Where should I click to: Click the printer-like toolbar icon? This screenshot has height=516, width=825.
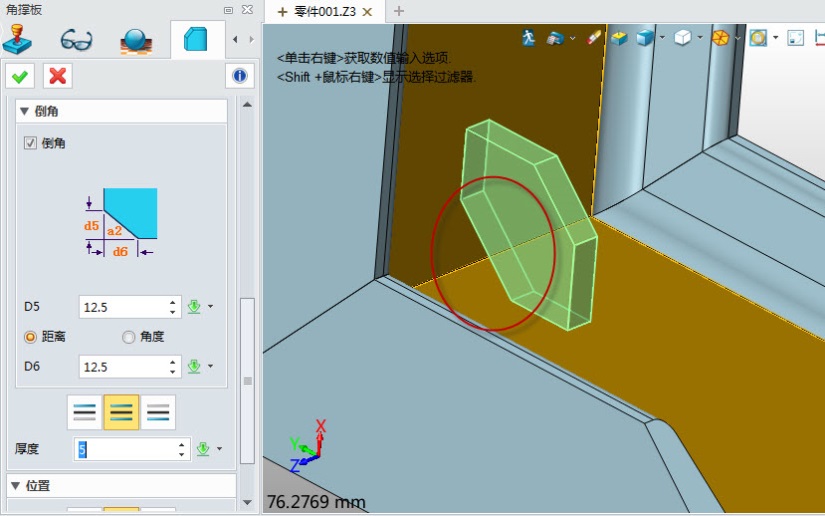coord(555,38)
